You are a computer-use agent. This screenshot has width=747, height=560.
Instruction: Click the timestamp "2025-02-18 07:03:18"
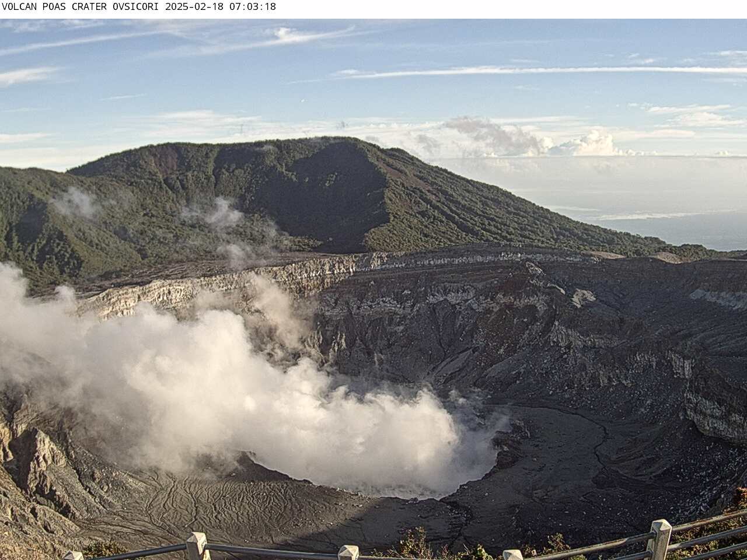[x=221, y=7]
